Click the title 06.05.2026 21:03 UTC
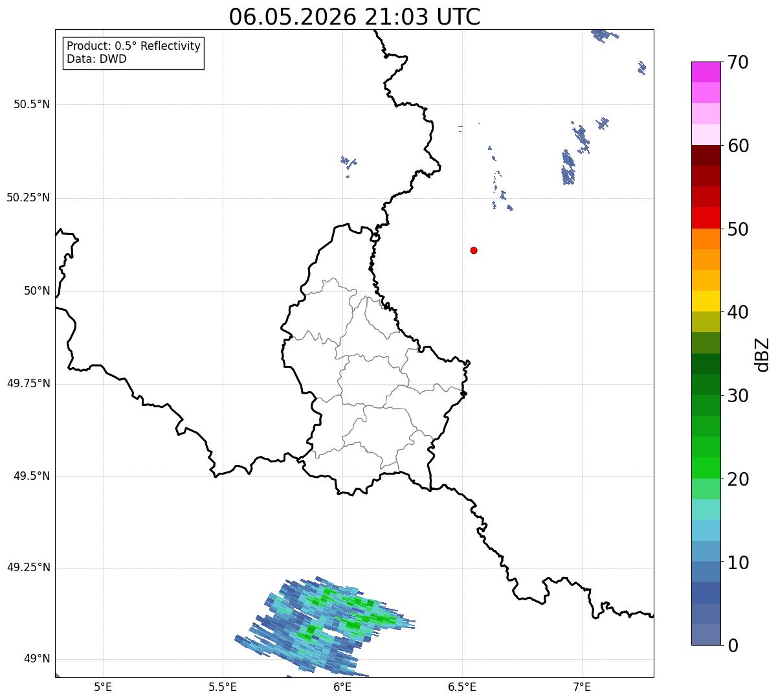This screenshot has width=778, height=700. pyautogui.click(x=355, y=17)
